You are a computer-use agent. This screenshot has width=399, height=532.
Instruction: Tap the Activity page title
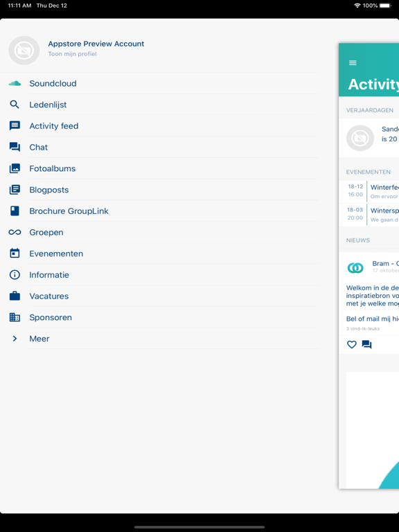pyautogui.click(x=373, y=84)
